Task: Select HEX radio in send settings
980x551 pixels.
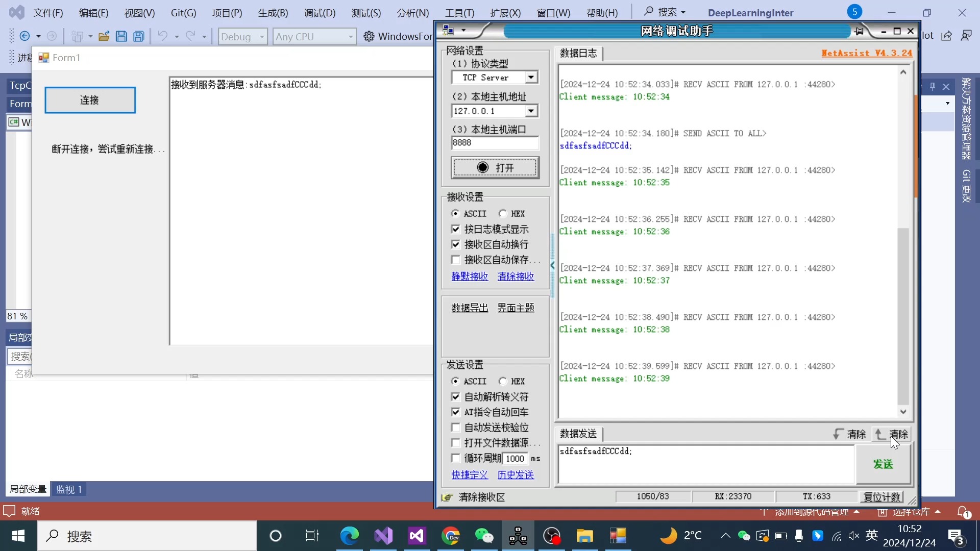Action: (x=503, y=382)
